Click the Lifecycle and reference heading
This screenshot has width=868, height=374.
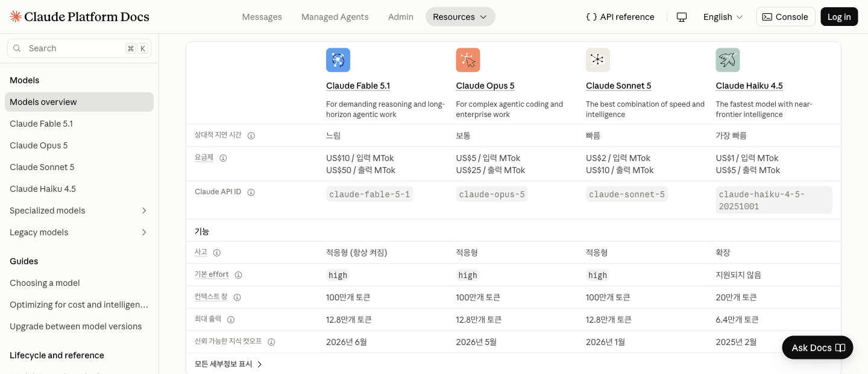pos(57,355)
